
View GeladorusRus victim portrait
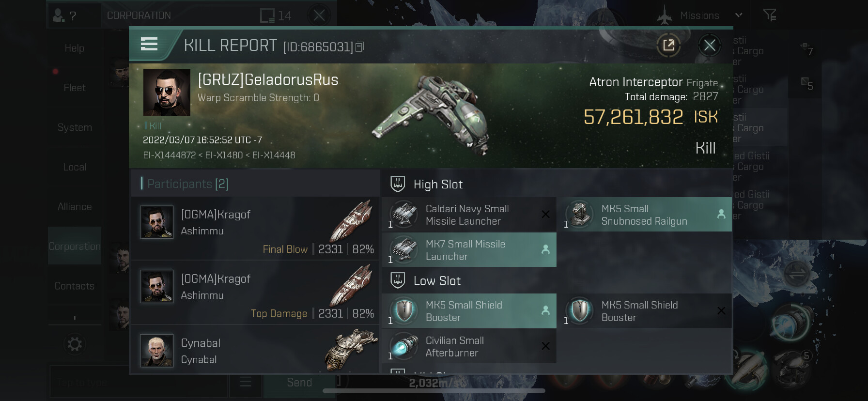pyautogui.click(x=167, y=93)
